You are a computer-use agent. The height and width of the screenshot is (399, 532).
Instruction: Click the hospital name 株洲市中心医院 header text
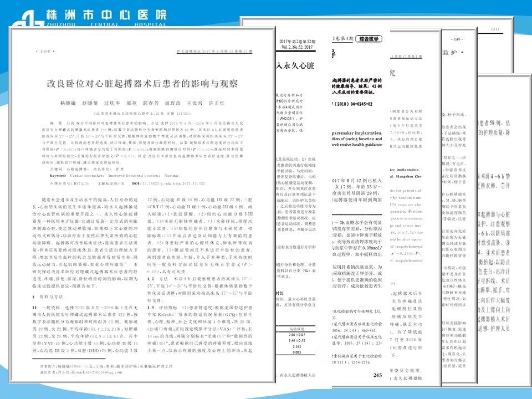click(x=105, y=14)
